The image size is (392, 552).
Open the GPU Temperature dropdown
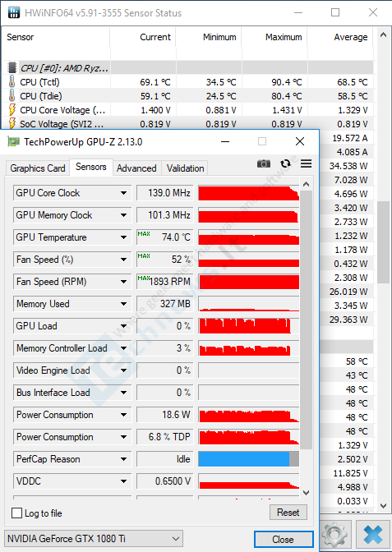123,237
